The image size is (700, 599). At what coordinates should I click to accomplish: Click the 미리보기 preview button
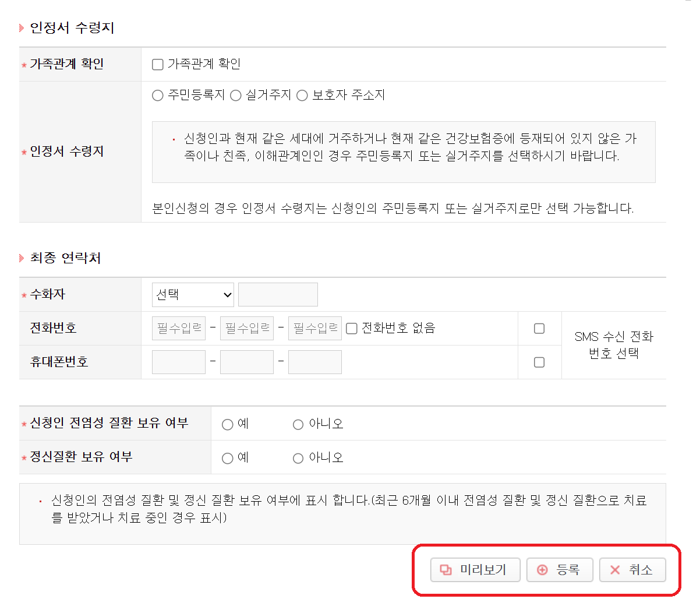[x=475, y=570]
